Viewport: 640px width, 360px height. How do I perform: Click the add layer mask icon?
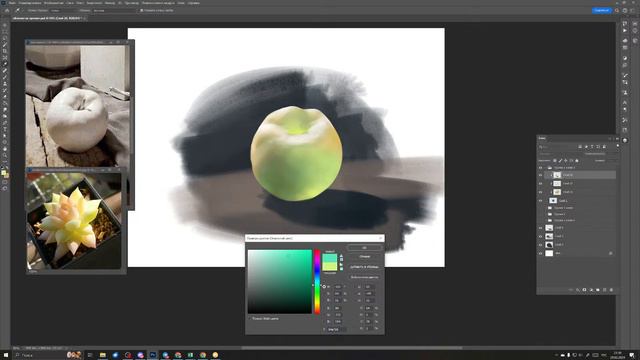pyautogui.click(x=584, y=290)
